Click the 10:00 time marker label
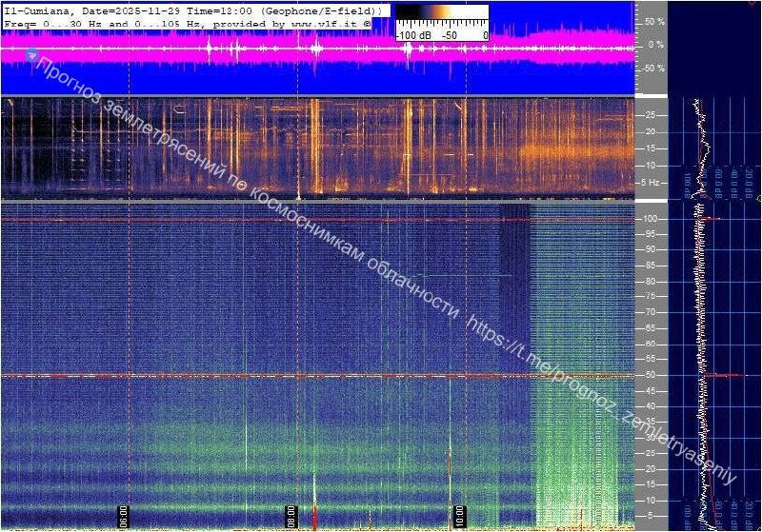Screen dimensions: 762x532 coord(459,517)
